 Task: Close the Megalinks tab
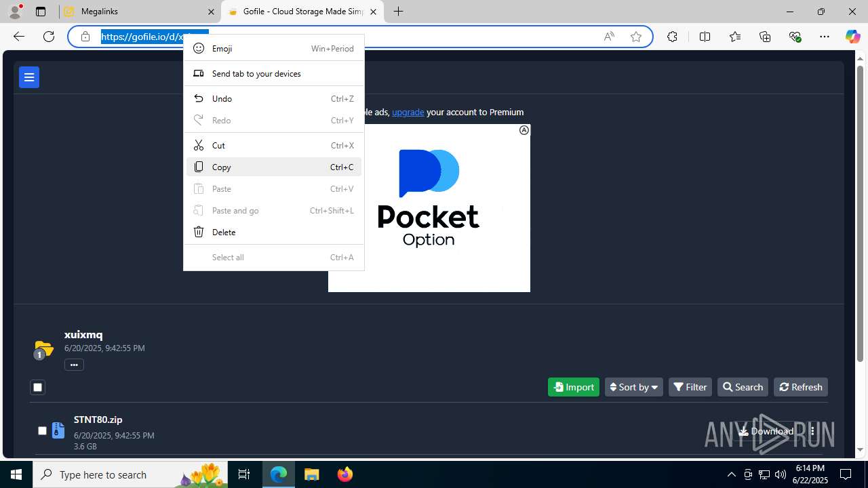(x=211, y=12)
